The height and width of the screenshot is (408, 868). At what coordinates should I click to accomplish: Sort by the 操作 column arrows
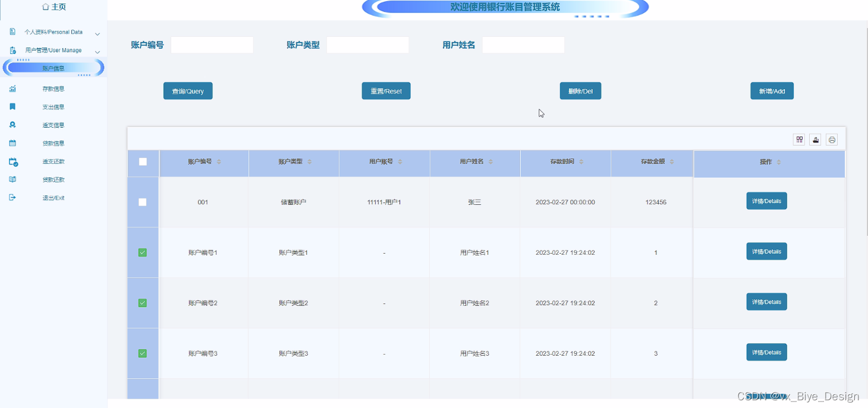[779, 162]
